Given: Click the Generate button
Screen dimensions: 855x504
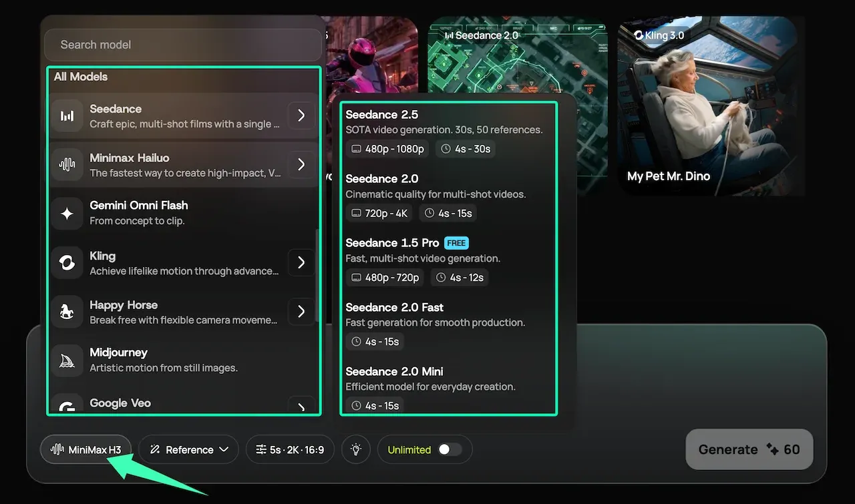Looking at the screenshot, I should click(749, 449).
